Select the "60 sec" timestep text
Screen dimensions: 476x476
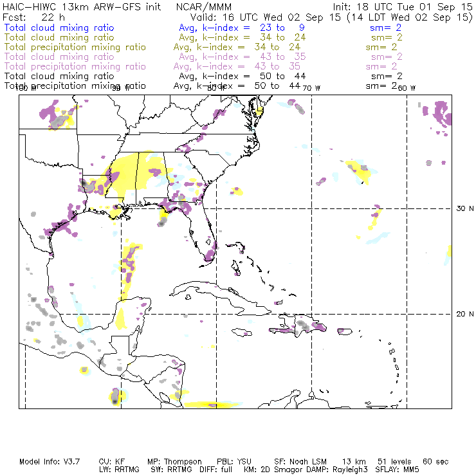coord(435,462)
